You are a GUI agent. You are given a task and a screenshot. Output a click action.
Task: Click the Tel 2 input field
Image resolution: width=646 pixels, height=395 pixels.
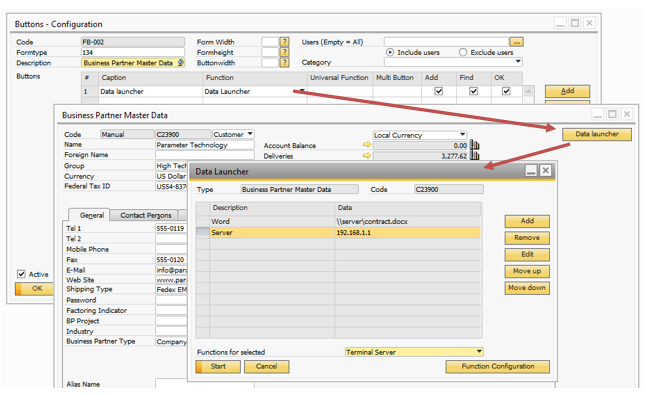pyautogui.click(x=171, y=239)
